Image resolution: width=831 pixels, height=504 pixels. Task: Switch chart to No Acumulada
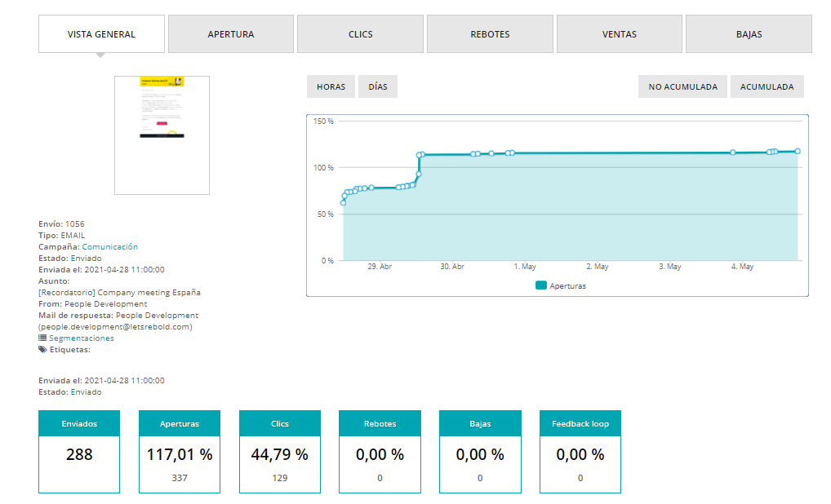click(x=682, y=86)
